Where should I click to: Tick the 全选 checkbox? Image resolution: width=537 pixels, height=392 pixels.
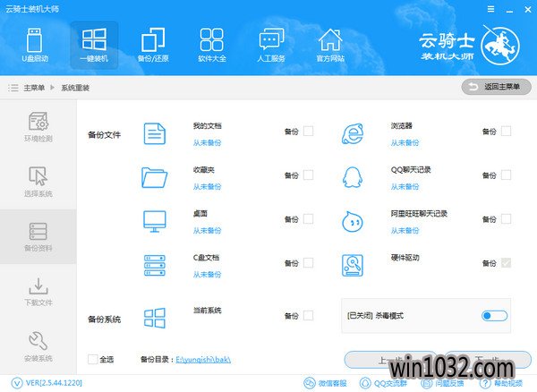click(x=93, y=359)
